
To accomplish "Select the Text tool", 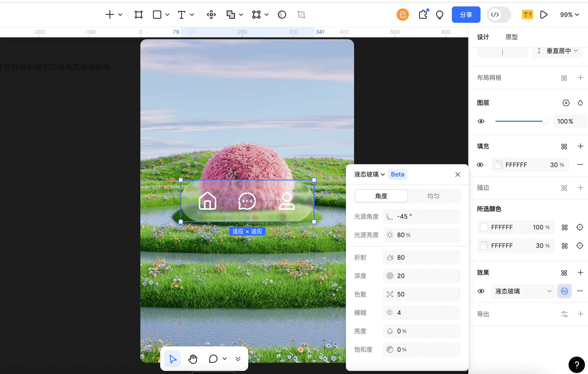I will coord(181,15).
